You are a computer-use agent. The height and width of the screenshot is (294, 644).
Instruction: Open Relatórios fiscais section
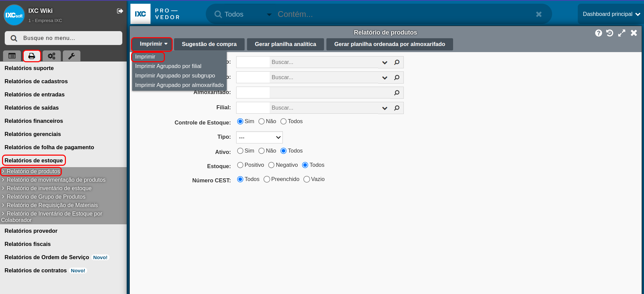28,244
